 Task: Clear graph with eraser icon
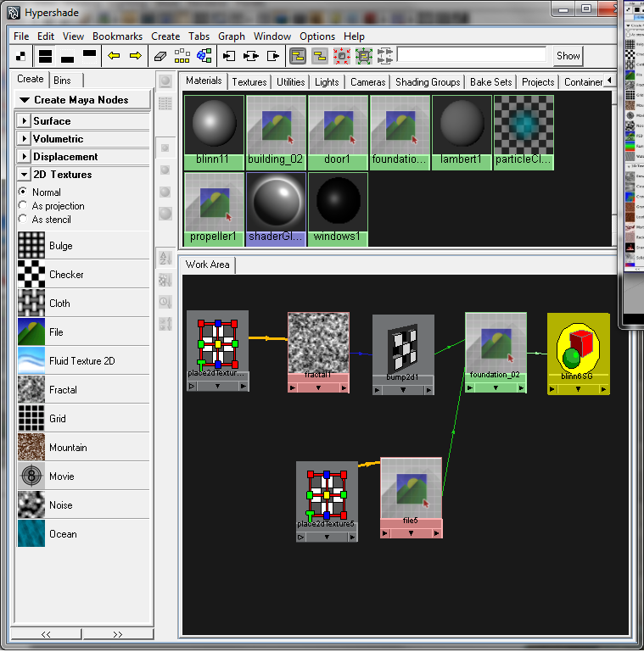[x=160, y=56]
